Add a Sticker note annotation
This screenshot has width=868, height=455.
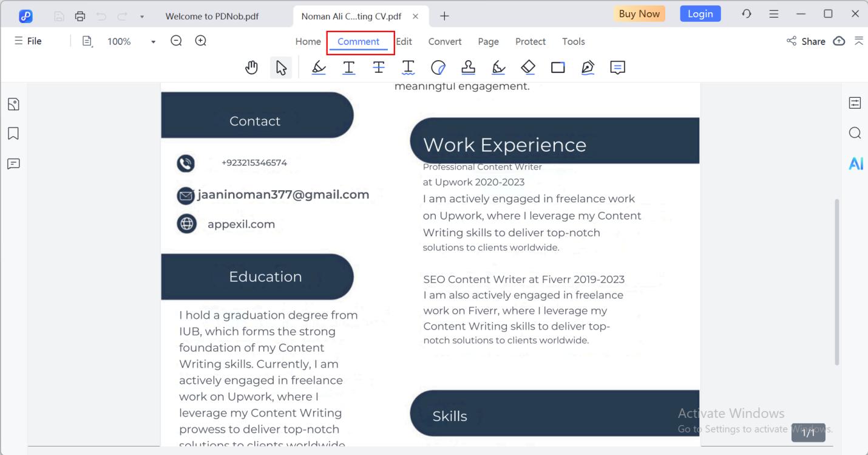(x=438, y=67)
